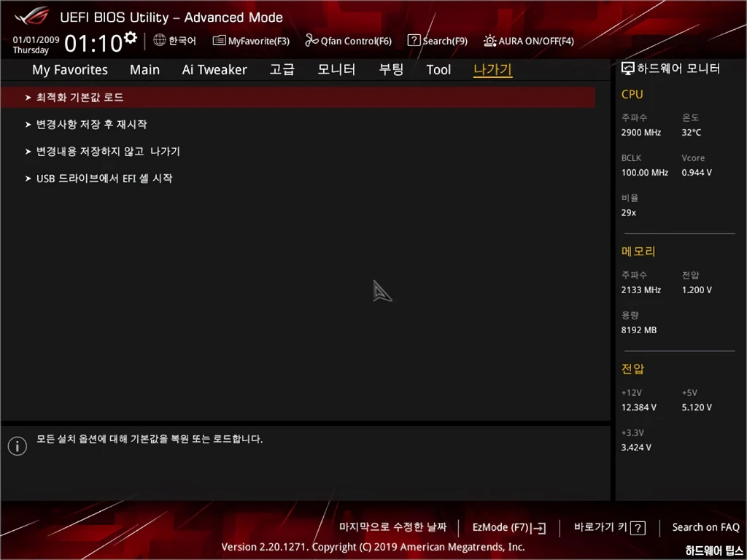
Task: Open Search(F9)
Action: point(438,41)
